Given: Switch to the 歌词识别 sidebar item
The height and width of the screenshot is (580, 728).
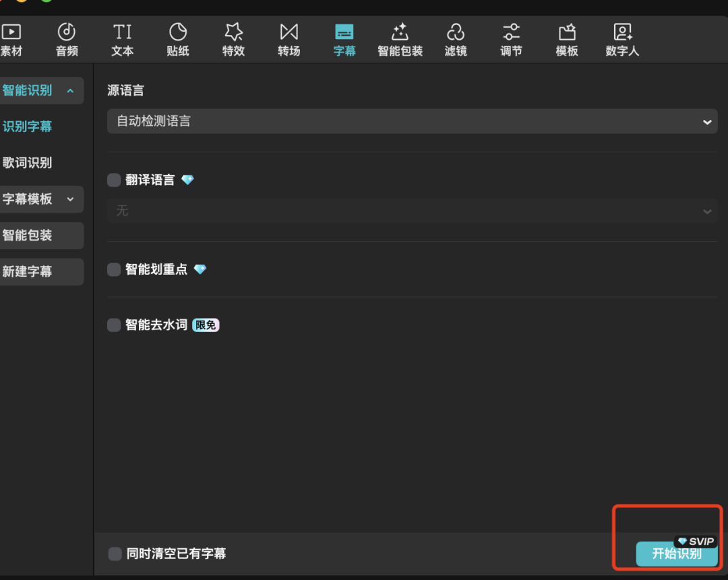Looking at the screenshot, I should tap(28, 163).
